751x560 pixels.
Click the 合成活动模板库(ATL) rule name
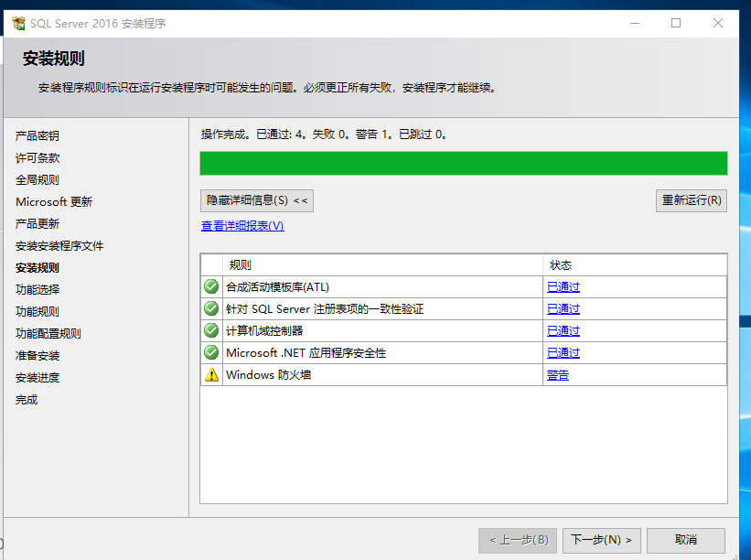coord(278,287)
